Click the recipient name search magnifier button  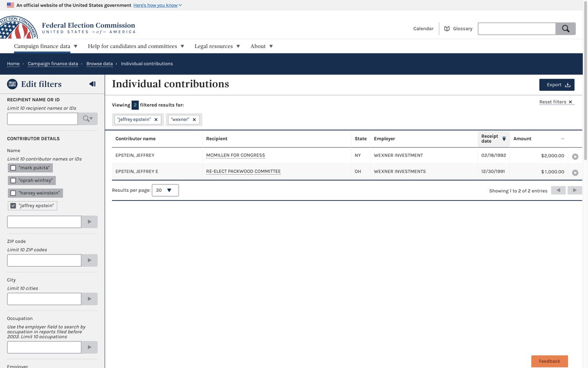tap(88, 119)
